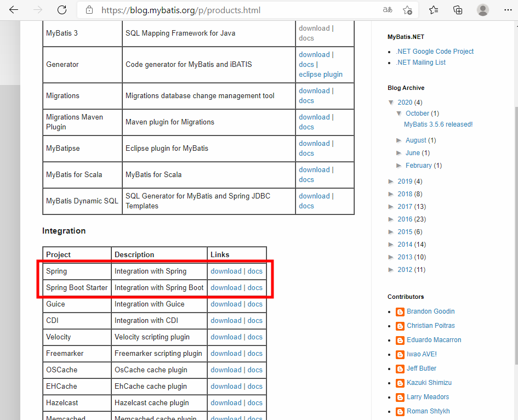Click the 'Spring Boot Starter' project cell
Viewport: 518px width, 420px height.
coord(77,287)
